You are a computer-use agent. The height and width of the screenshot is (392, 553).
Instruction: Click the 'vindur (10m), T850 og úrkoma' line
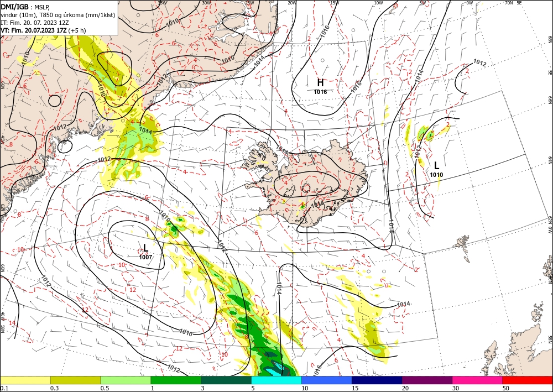pyautogui.click(x=58, y=15)
